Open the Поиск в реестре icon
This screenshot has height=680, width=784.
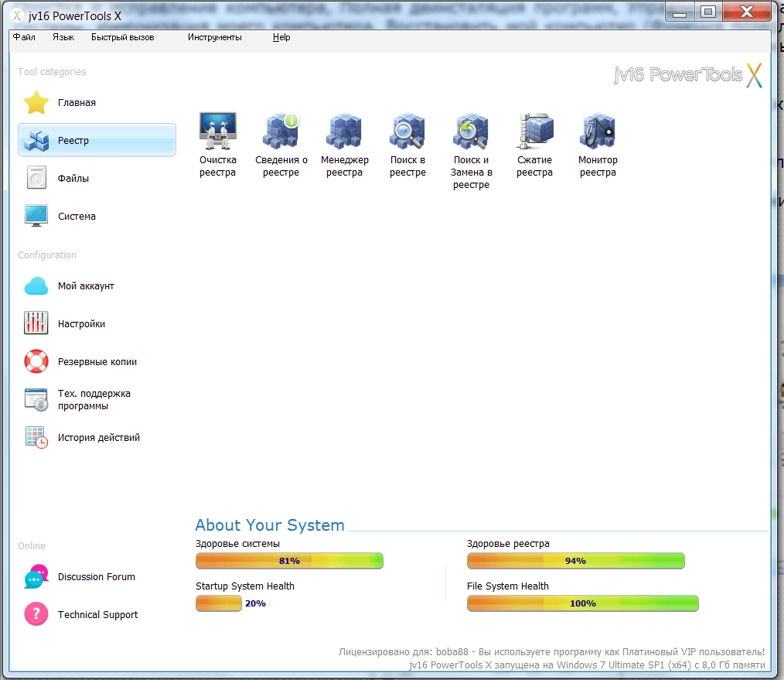tap(407, 131)
